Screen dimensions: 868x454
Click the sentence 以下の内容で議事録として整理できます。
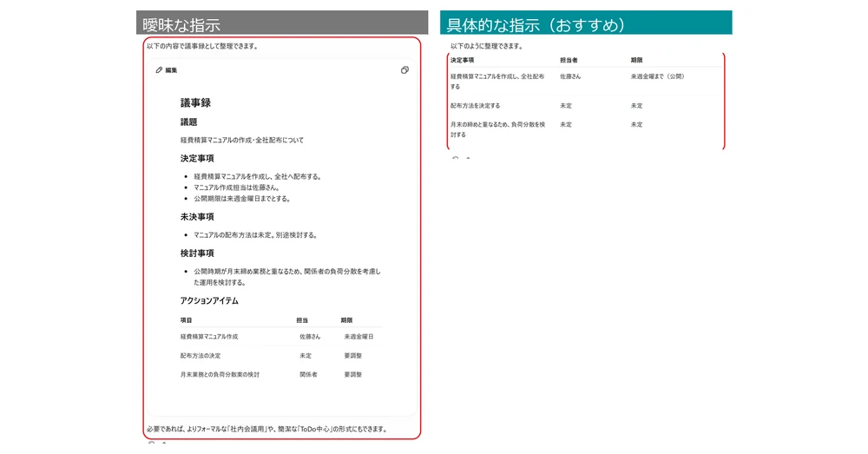coord(203,47)
